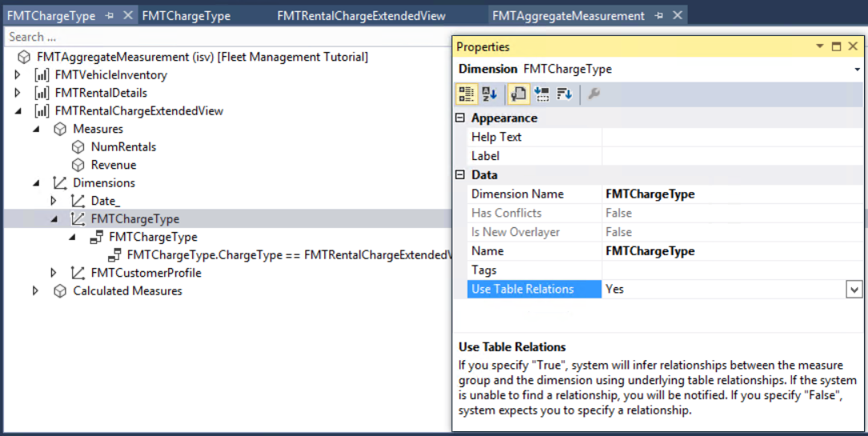The width and height of the screenshot is (868, 436).
Task: Expand the FMTRentalDetails node
Action: click(18, 93)
